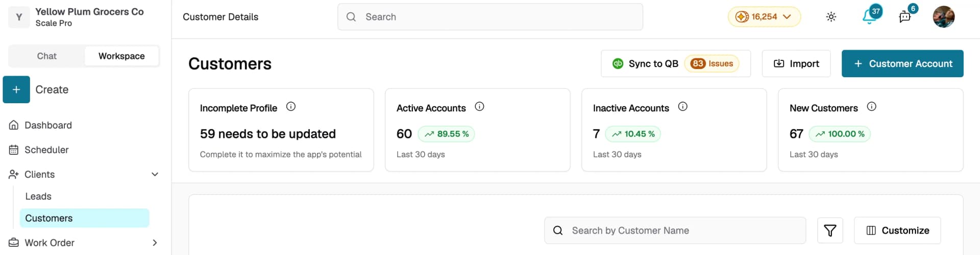Click the Customer Details page title
Image resolution: width=980 pixels, height=255 pixels.
pyautogui.click(x=220, y=17)
